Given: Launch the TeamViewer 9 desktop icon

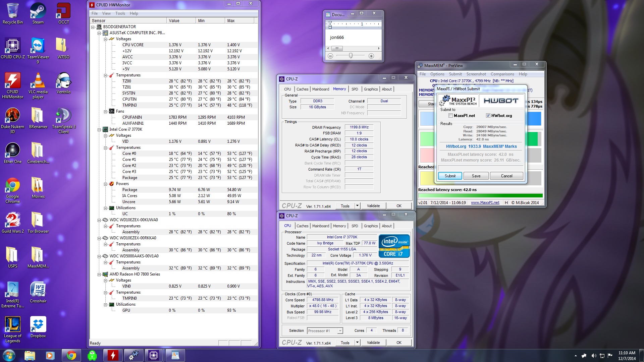Looking at the screenshot, I should 38,51.
